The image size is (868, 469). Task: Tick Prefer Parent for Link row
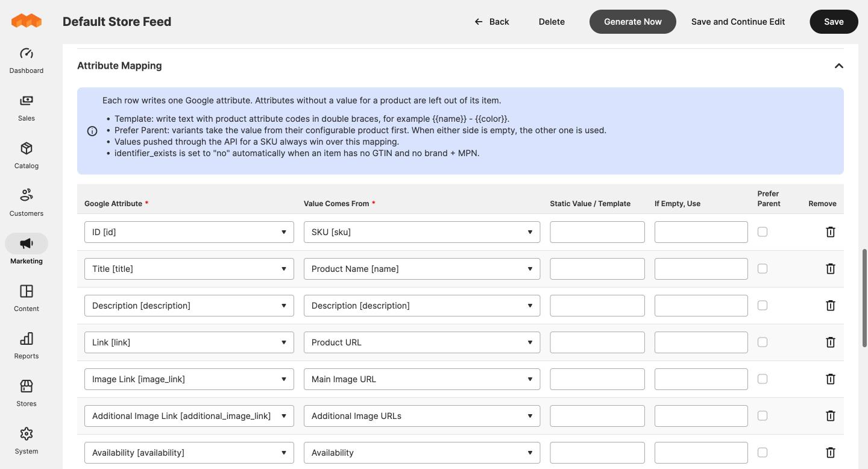[x=763, y=342]
